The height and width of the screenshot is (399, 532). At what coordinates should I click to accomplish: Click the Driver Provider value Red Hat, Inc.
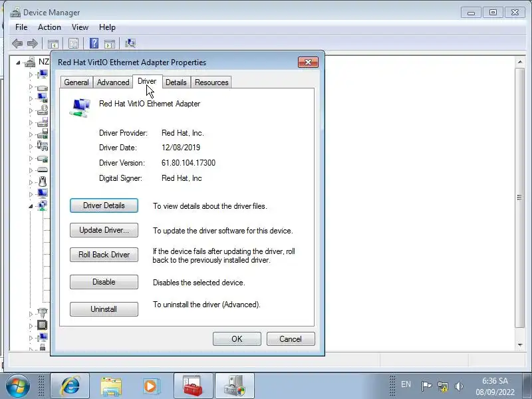click(182, 133)
